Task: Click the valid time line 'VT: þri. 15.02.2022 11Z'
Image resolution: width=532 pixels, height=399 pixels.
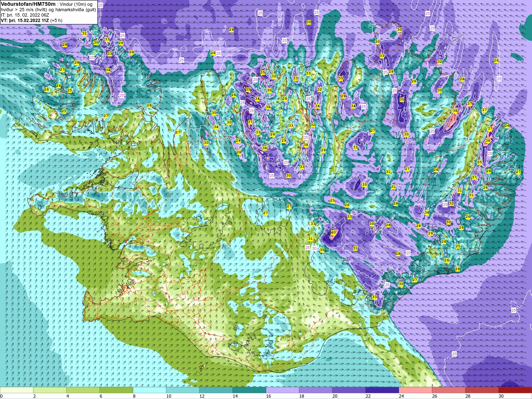Action: [25, 20]
